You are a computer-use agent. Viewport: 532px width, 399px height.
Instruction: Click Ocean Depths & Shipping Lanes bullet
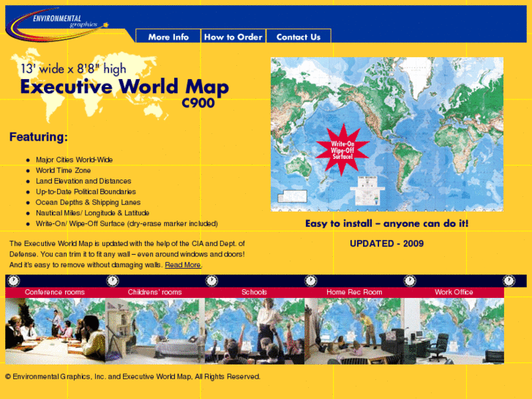(89, 202)
